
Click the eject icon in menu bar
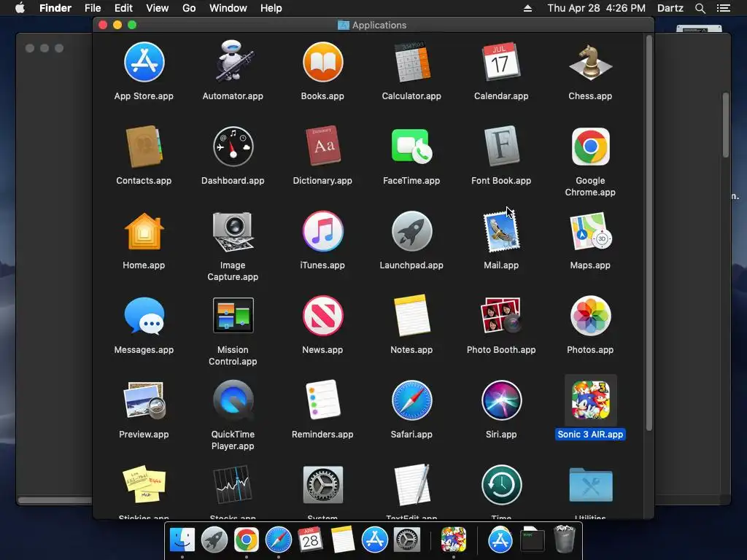pos(527,8)
